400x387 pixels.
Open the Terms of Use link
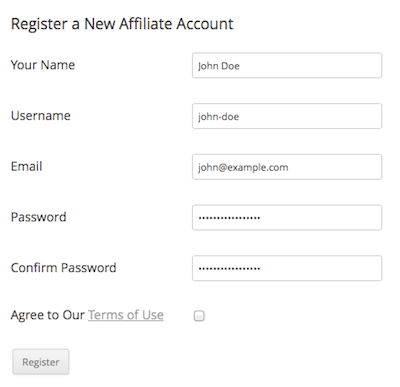click(x=126, y=315)
